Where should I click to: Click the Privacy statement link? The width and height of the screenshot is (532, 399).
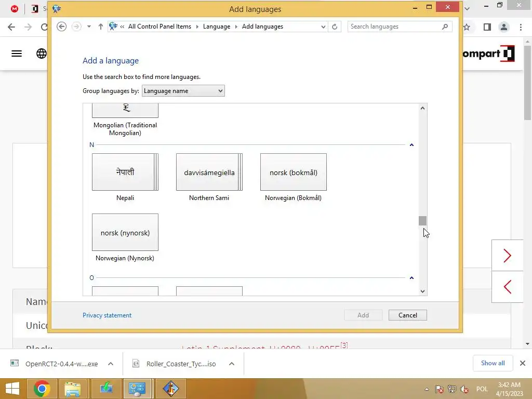pyautogui.click(x=107, y=315)
